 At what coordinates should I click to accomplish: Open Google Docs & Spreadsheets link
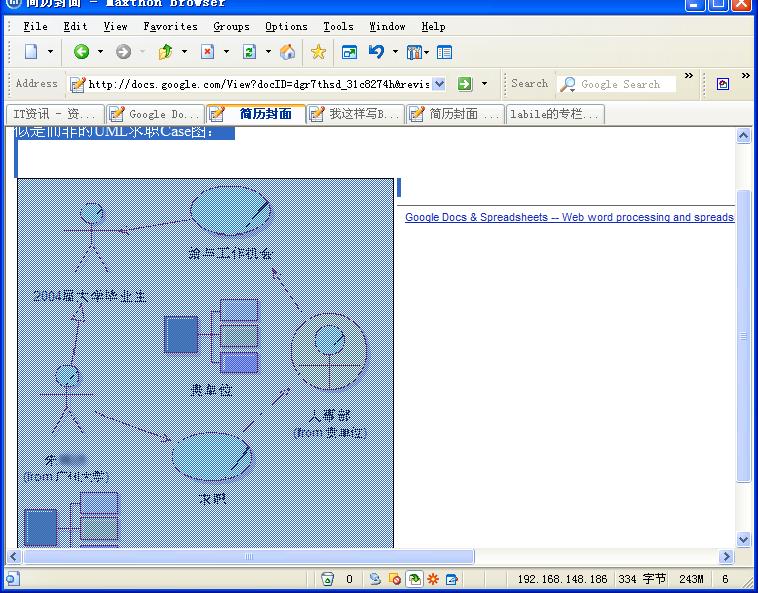click(569, 217)
